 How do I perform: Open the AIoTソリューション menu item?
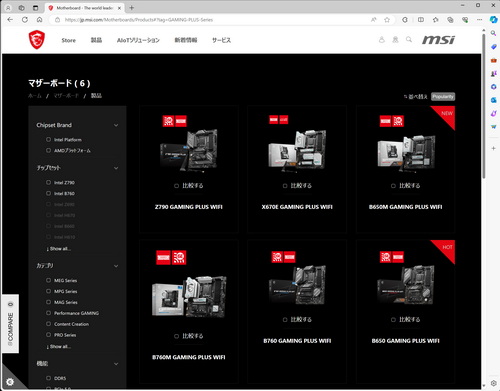138,40
